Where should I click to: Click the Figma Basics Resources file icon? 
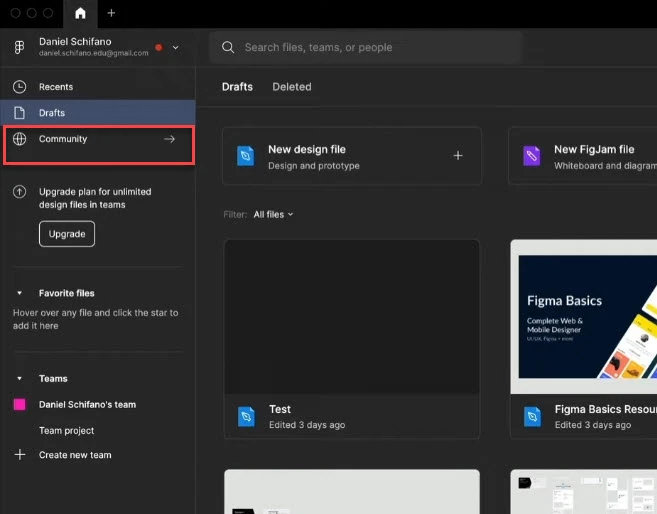pos(533,417)
